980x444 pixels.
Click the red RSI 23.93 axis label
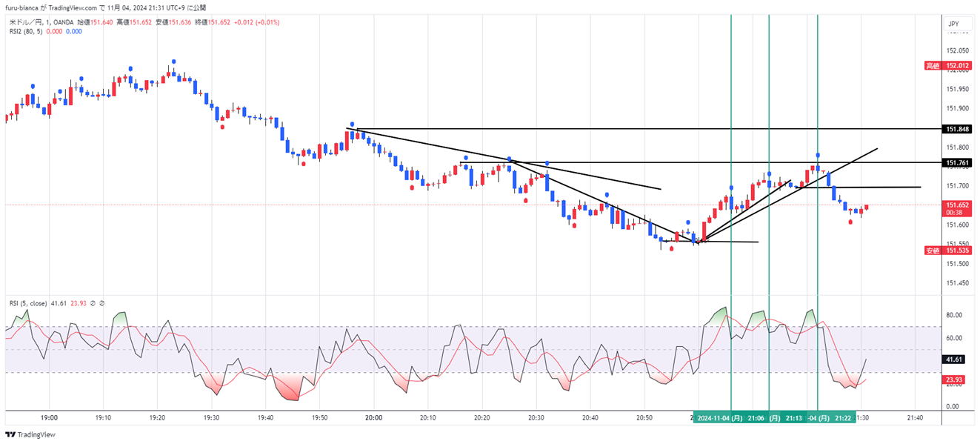tap(956, 380)
